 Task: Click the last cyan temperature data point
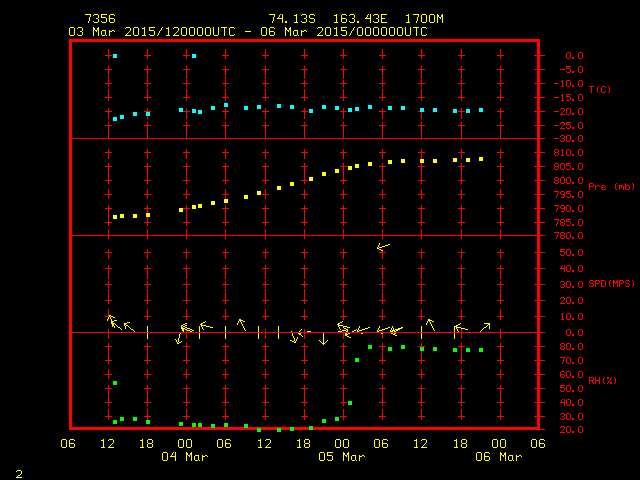pos(481,110)
